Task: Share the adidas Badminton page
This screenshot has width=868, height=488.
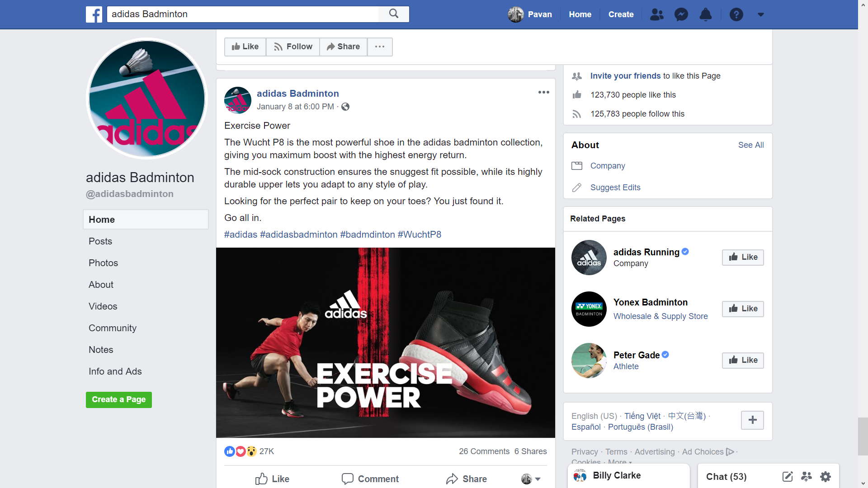Action: point(343,47)
